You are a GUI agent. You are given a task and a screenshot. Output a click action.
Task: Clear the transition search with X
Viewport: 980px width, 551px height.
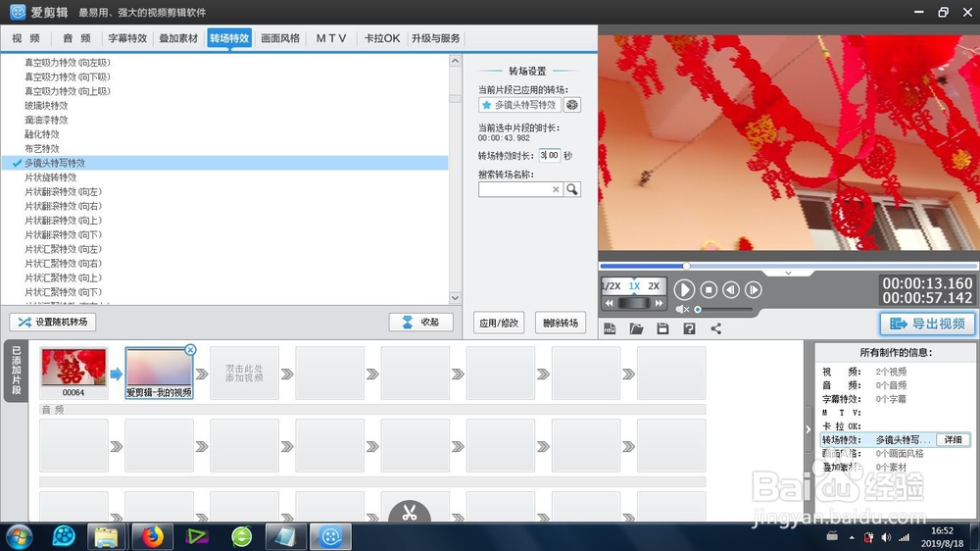pyautogui.click(x=556, y=189)
